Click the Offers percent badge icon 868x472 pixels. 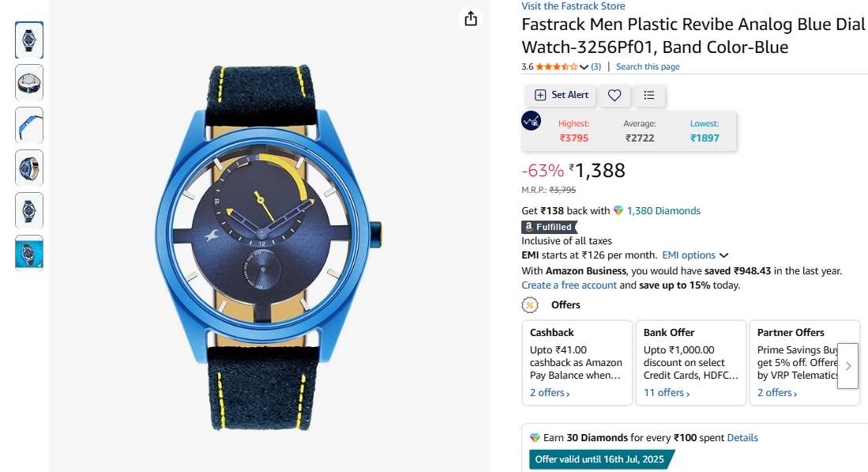(530, 305)
